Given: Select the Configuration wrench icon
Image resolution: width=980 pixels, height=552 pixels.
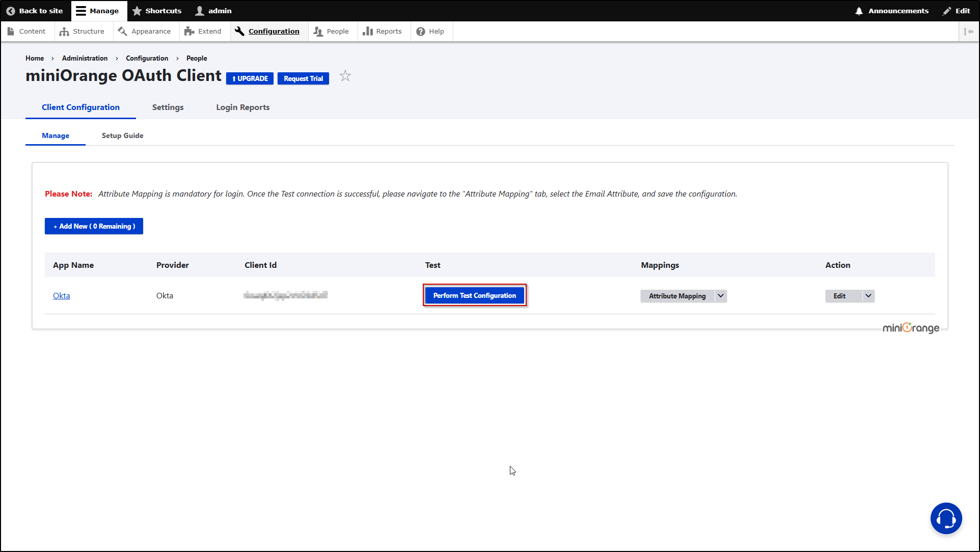Looking at the screenshot, I should 239,31.
